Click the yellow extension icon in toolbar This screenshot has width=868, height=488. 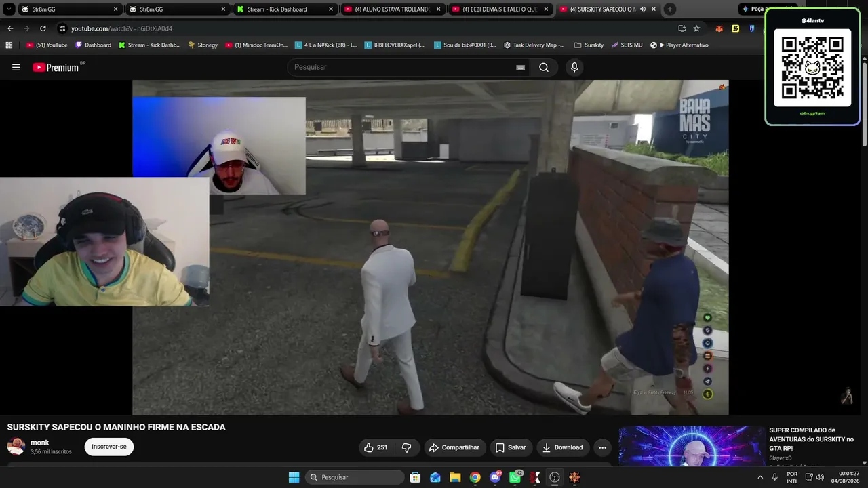point(736,28)
